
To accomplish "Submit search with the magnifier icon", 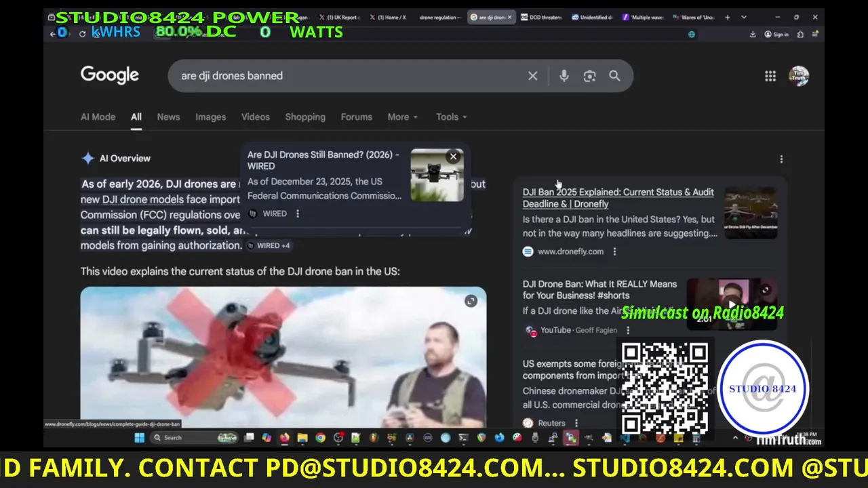I will tap(614, 76).
